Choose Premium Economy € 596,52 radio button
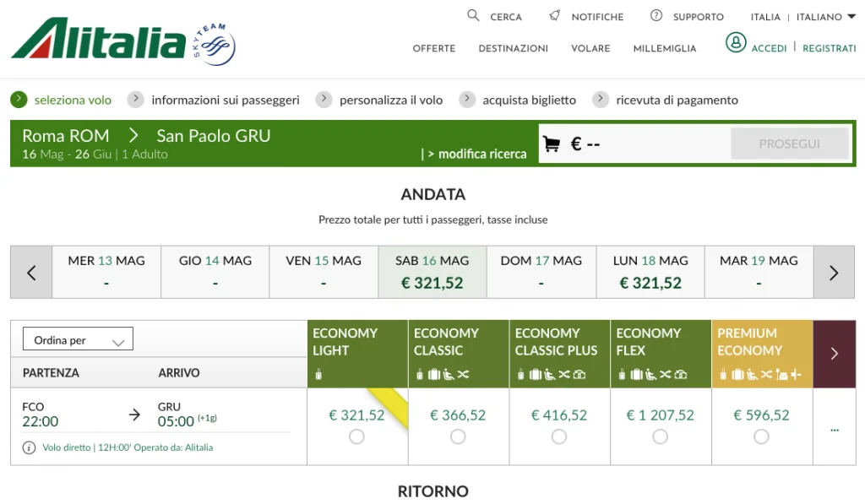This screenshot has height=504, width=865. tap(761, 436)
